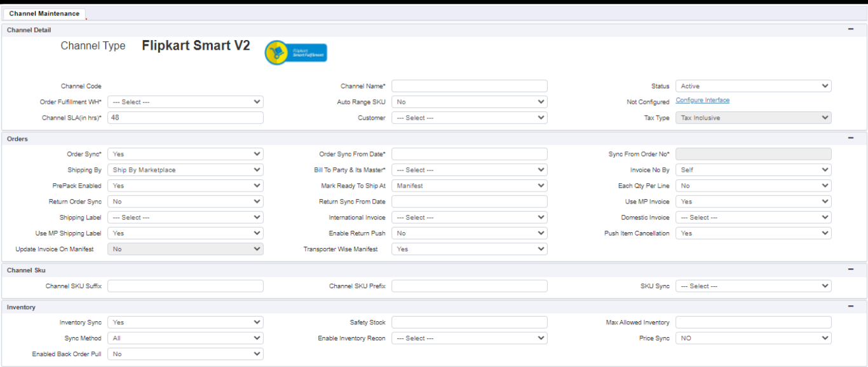Viewport: 868px width, 367px height.
Task: Open the Auto Range SKU dropdown
Action: point(469,102)
